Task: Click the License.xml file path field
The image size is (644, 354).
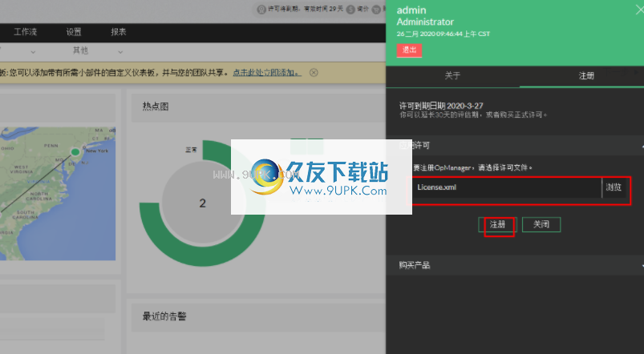Action: click(507, 187)
